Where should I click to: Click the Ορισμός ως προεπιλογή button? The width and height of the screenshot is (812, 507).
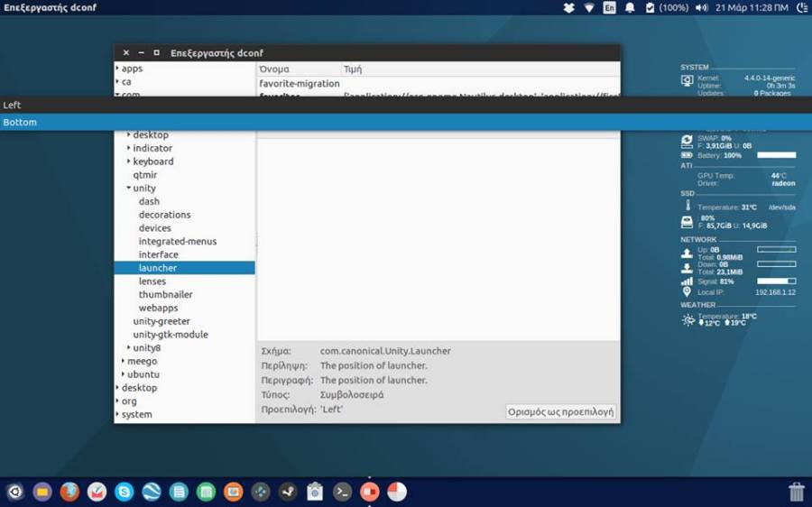[x=560, y=412]
